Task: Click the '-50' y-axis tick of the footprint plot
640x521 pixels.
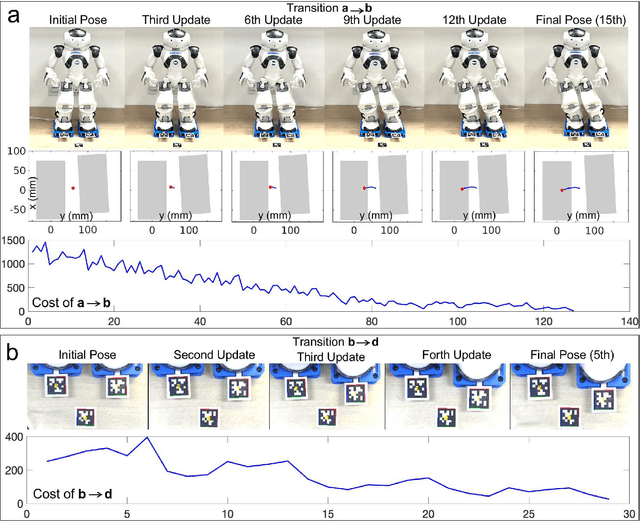Action: click(17, 209)
